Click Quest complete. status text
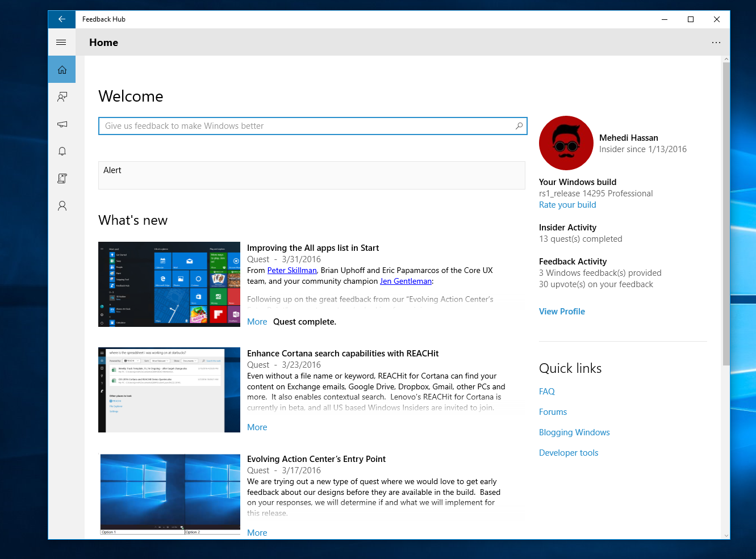The width and height of the screenshot is (756, 559). coord(304,322)
